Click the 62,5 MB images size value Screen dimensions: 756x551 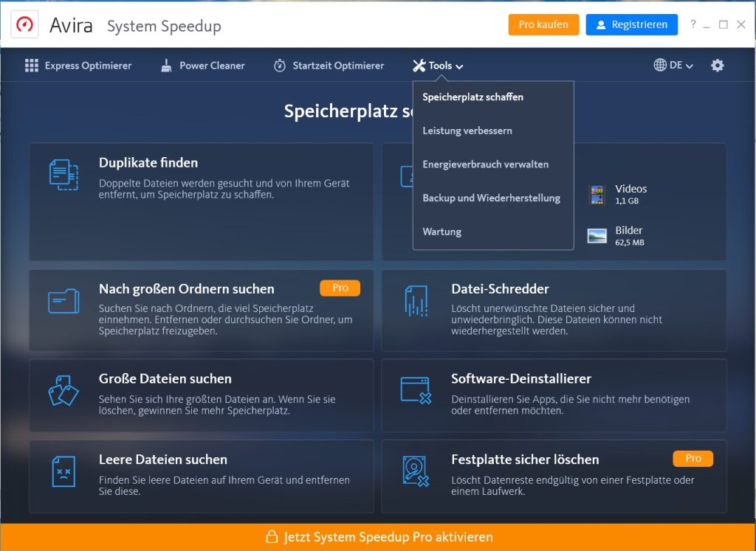pos(630,242)
